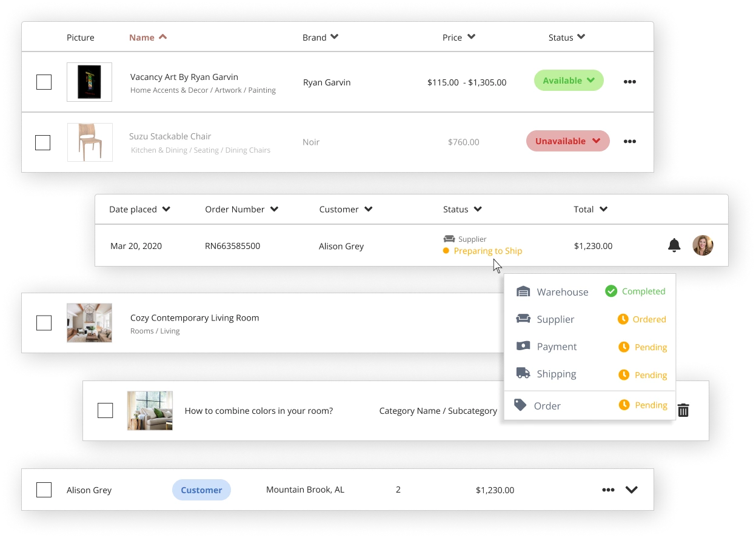Check the box for color combining article

click(105, 410)
